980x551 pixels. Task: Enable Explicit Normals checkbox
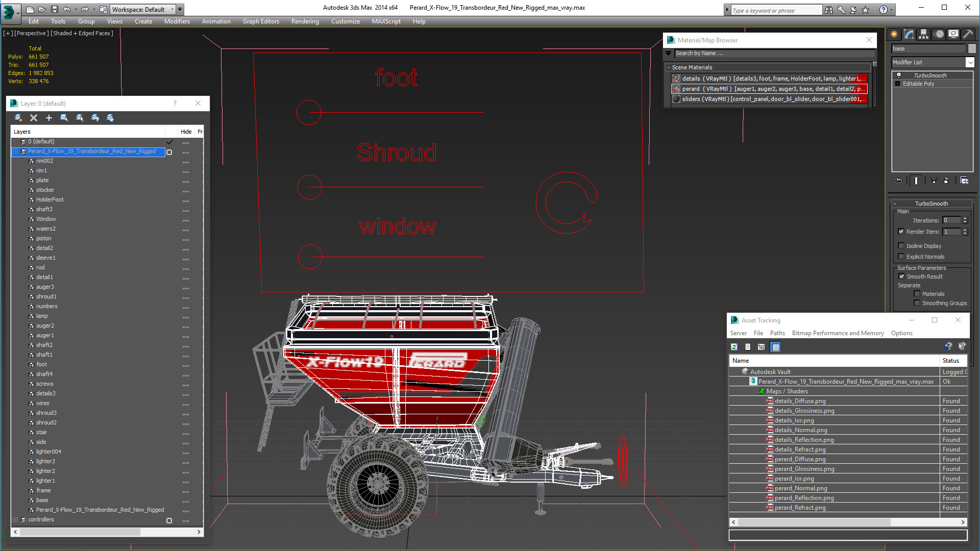click(901, 257)
